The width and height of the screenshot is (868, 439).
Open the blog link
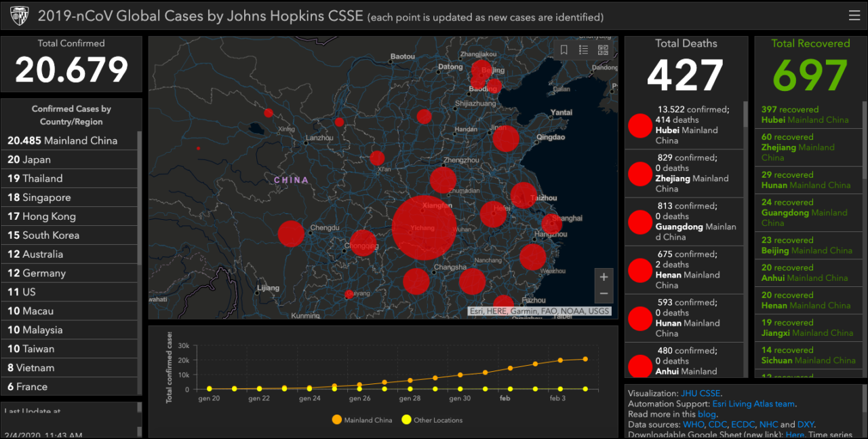point(706,414)
